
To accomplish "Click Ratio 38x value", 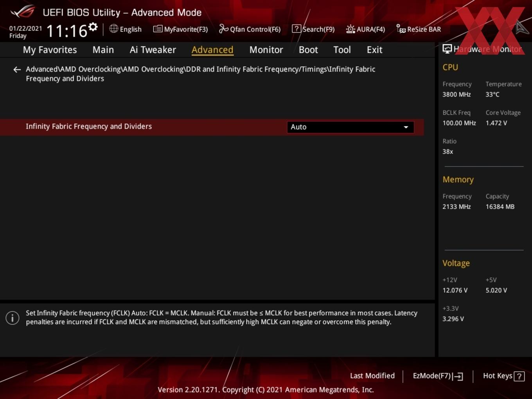I will point(448,152).
